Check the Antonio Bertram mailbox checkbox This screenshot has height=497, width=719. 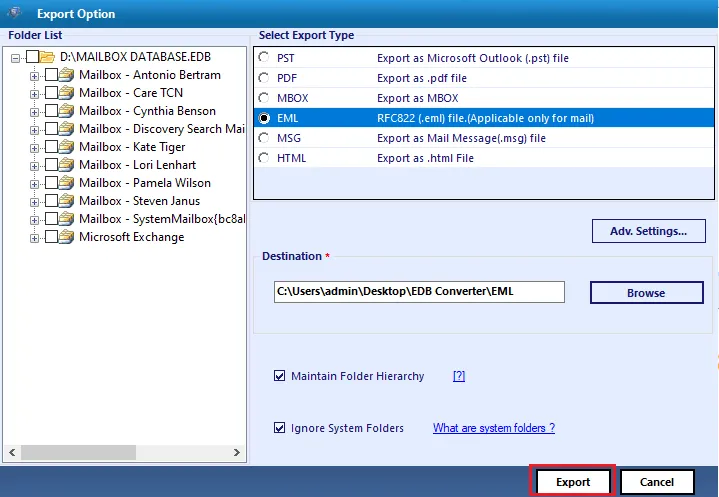pos(51,75)
